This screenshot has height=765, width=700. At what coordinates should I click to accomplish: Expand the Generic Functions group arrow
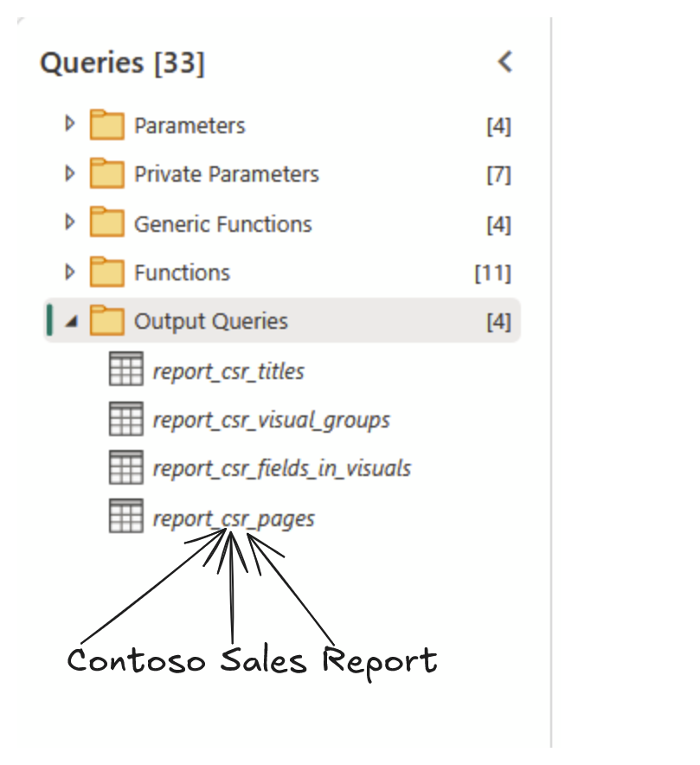(70, 223)
